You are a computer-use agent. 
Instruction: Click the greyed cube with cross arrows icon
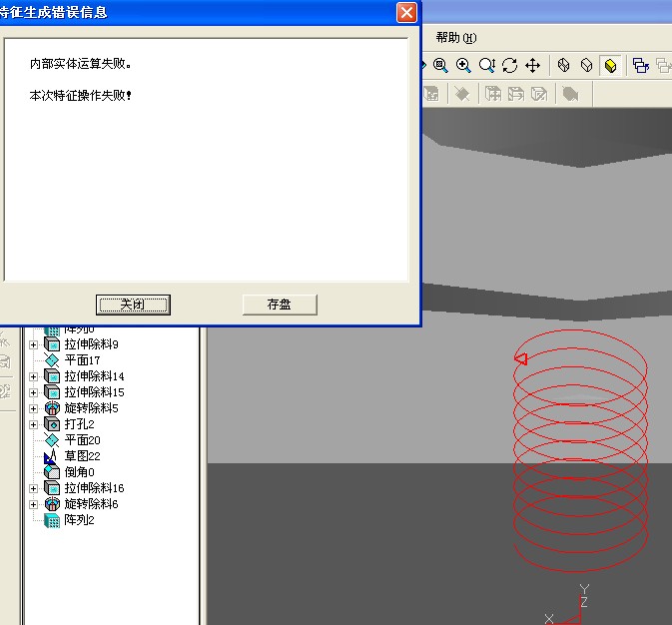tap(493, 94)
